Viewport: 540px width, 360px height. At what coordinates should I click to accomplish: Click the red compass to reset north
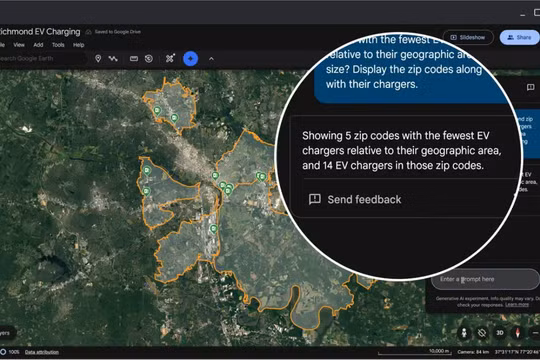[x=517, y=333]
